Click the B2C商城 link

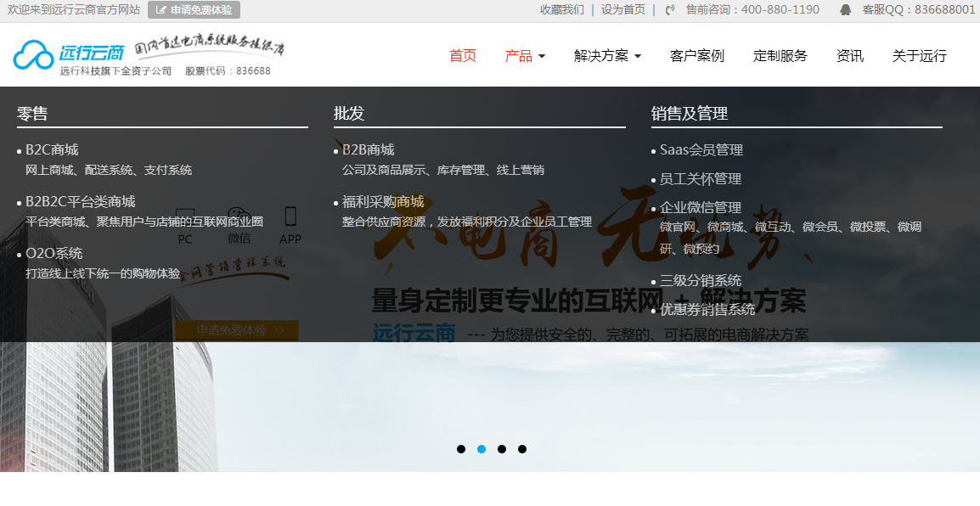pos(52,150)
